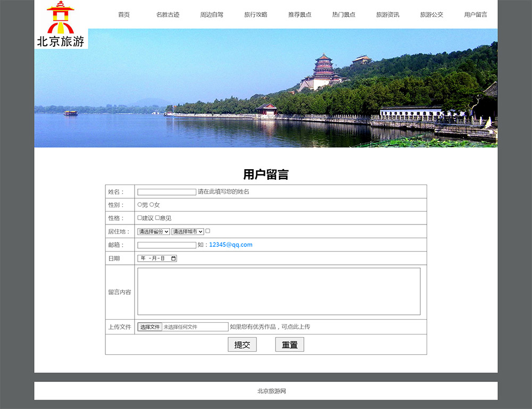
Task: Go to 名胜古迹 page
Action: 168,14
